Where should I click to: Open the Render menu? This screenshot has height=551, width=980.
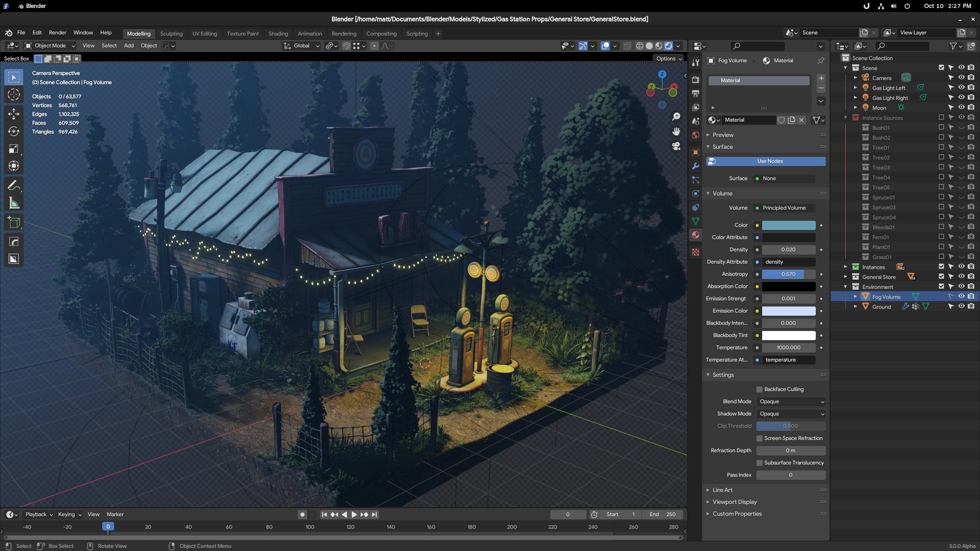pyautogui.click(x=57, y=33)
